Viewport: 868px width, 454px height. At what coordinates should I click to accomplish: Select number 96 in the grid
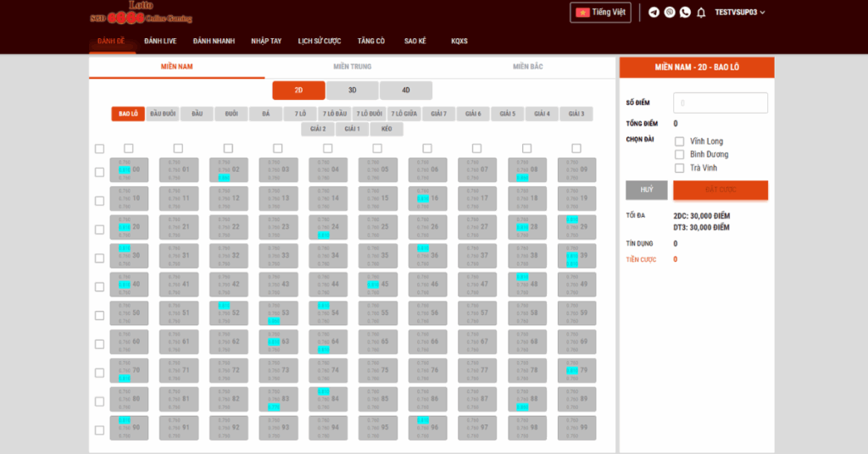[427, 428]
